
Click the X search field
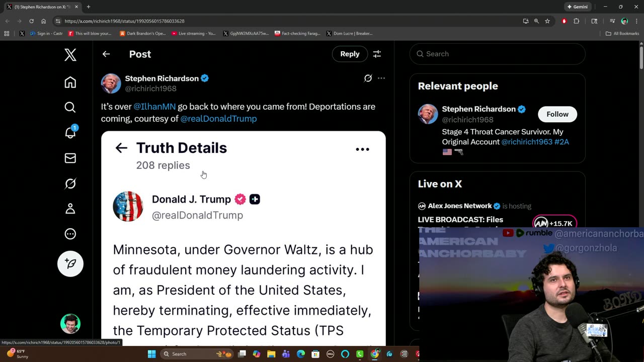tap(498, 54)
